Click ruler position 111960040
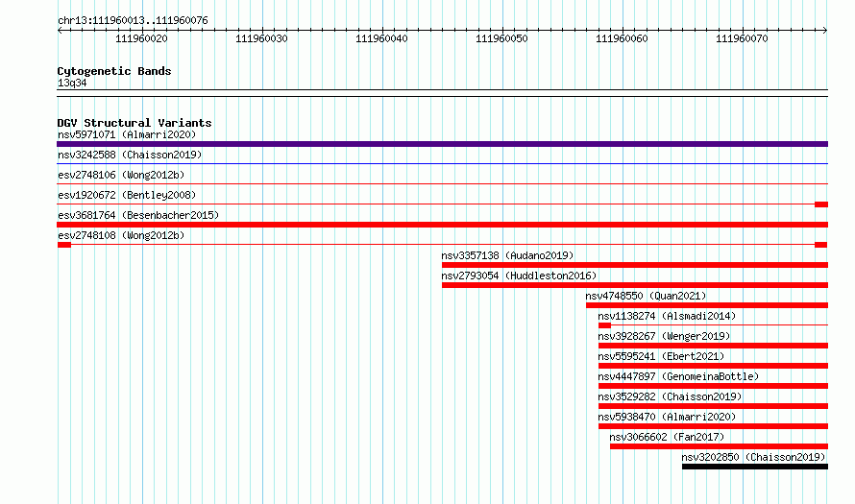Viewport: 855px width, 504px height. pos(381,38)
